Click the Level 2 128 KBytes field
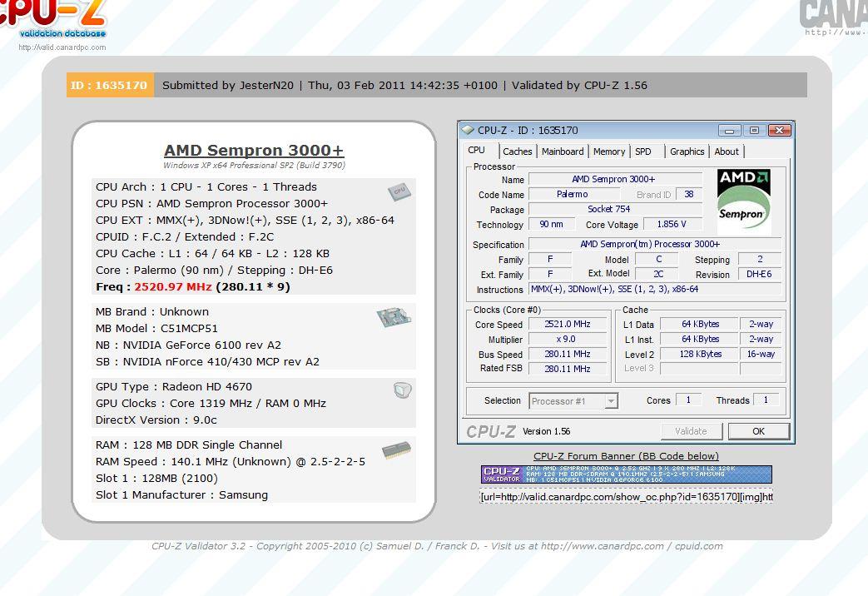The width and height of the screenshot is (868, 596). point(700,354)
